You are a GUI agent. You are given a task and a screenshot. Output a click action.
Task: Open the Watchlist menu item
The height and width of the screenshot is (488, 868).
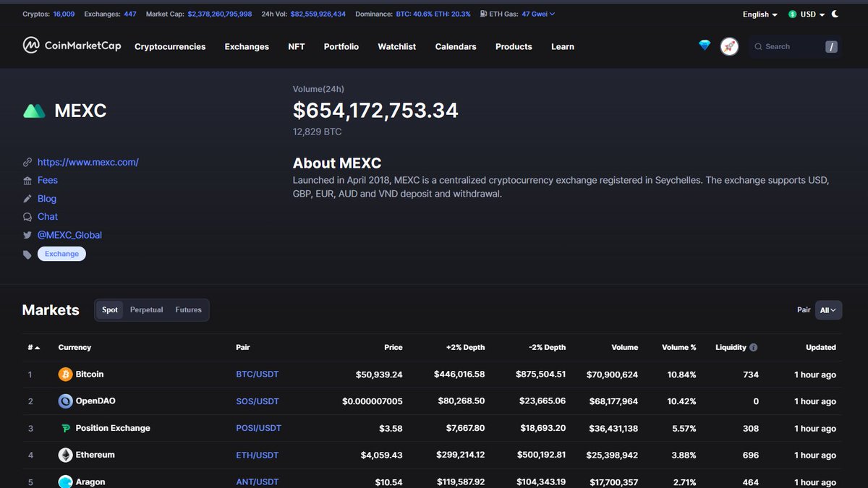397,46
